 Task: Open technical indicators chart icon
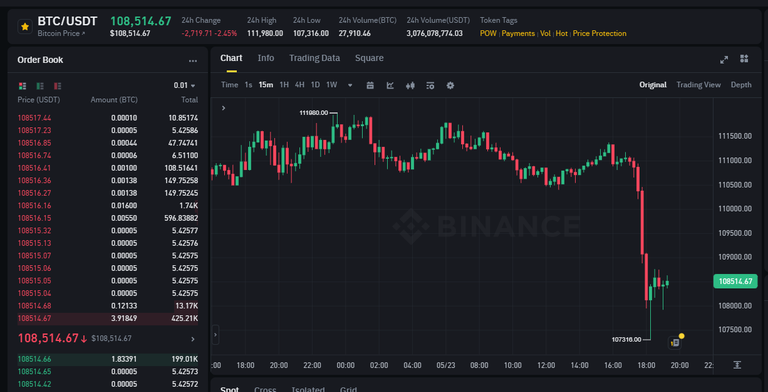coord(390,85)
